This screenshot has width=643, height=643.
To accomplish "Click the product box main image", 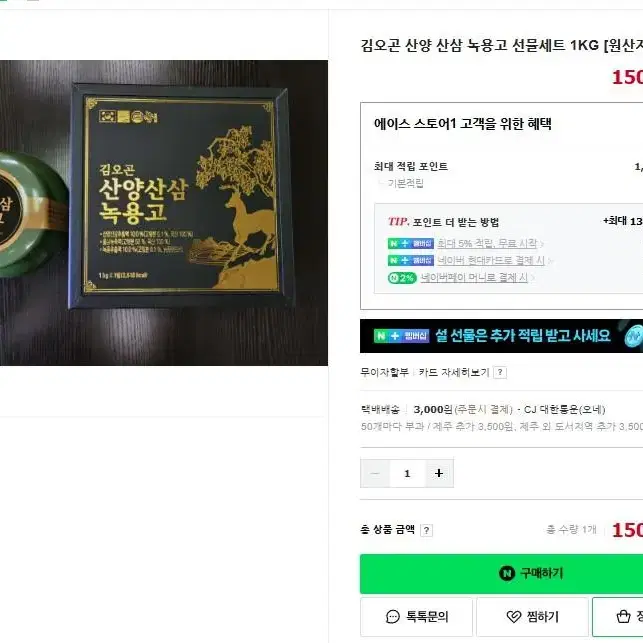I will click(x=164, y=213).
